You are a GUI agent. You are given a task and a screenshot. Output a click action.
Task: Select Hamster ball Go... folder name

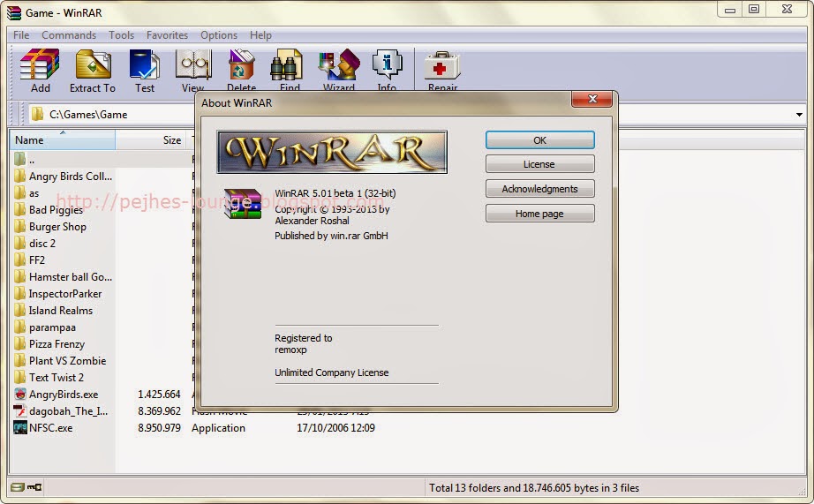71,276
